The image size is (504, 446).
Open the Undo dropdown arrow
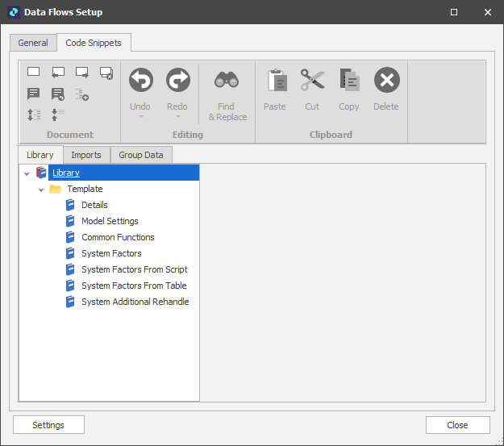140,117
